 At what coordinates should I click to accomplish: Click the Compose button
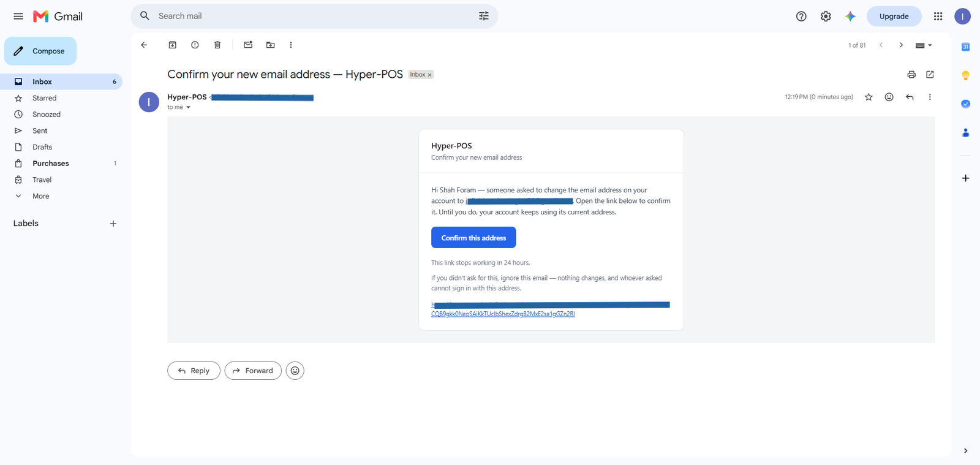40,51
